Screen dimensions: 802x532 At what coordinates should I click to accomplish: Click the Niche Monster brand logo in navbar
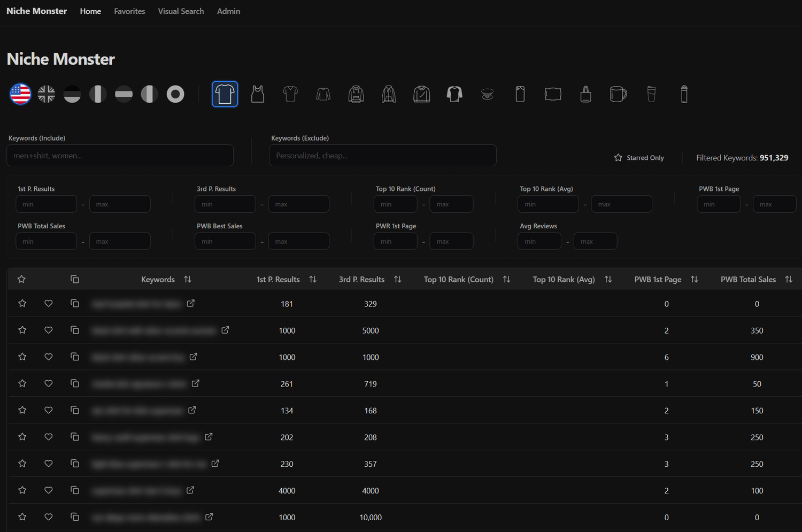[36, 11]
